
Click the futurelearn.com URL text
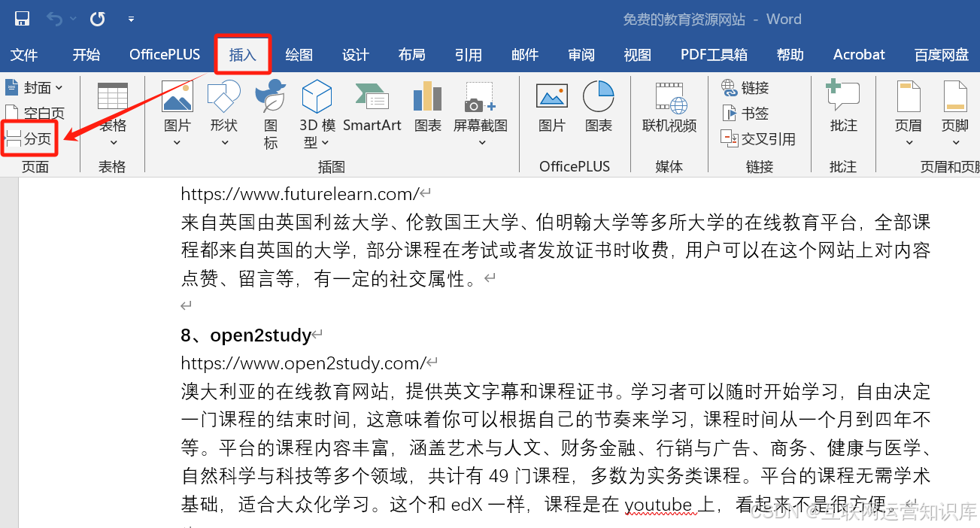pos(299,194)
